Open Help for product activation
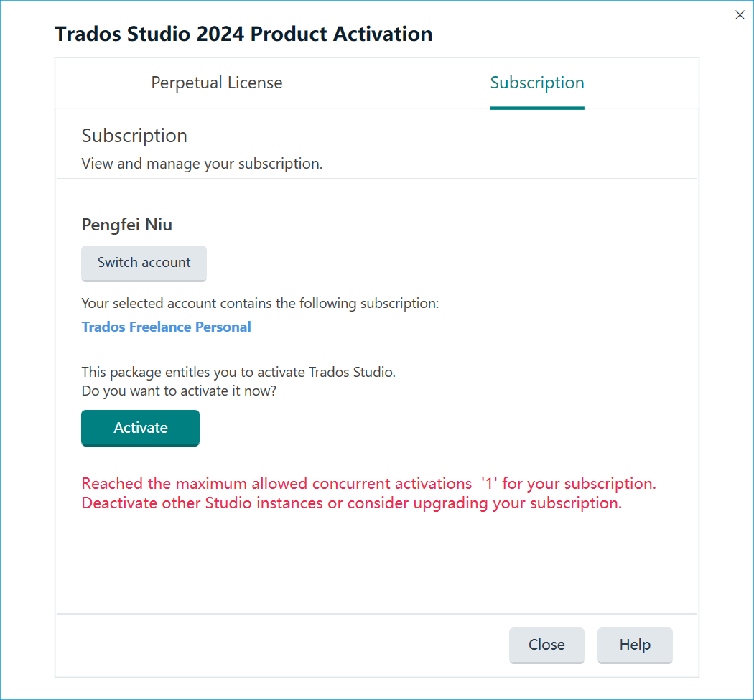This screenshot has height=700, width=754. (x=634, y=645)
